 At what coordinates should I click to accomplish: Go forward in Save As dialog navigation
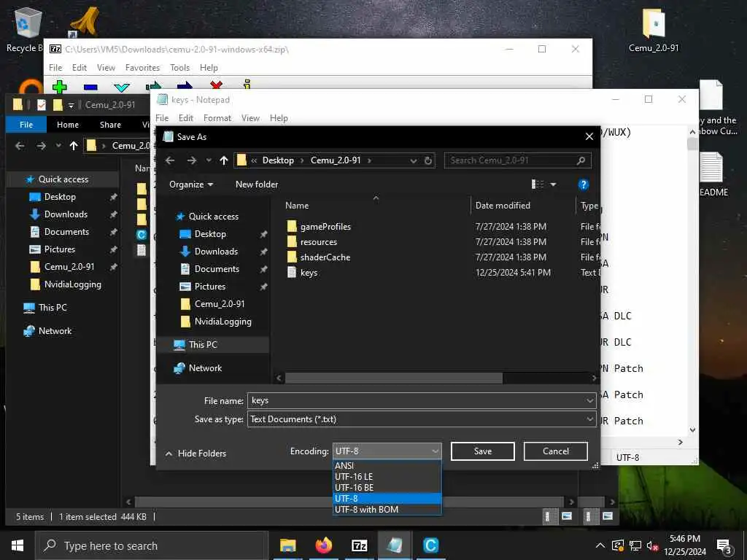pos(192,160)
